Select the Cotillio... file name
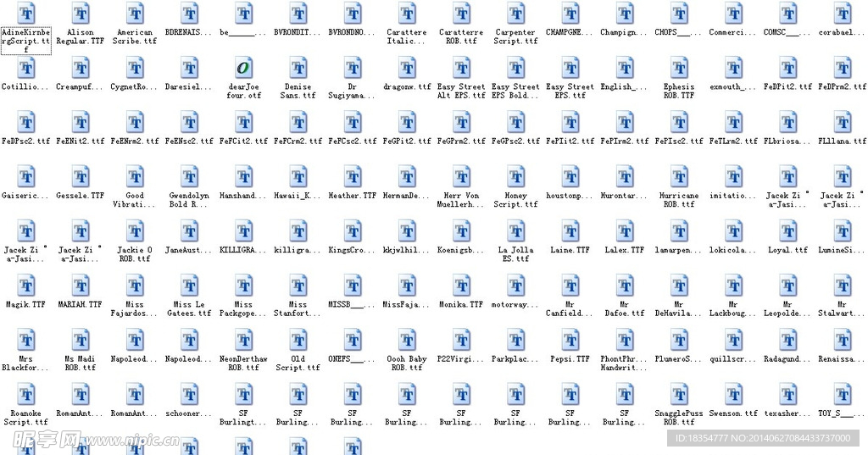Viewport: 868px width, 455px height. (x=25, y=86)
